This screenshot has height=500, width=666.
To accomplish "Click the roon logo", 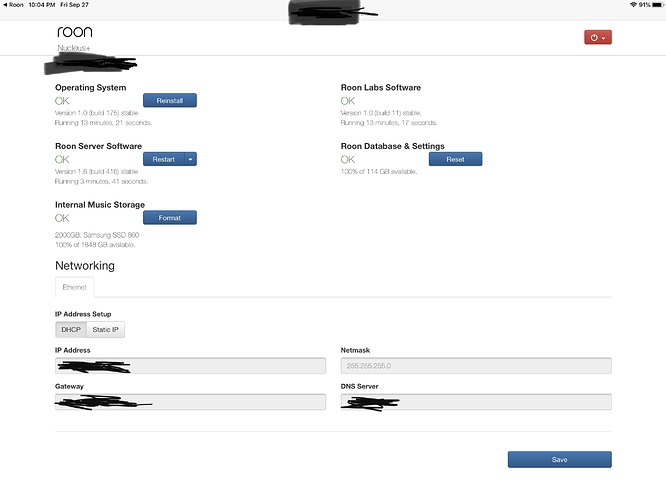I will click(75, 32).
